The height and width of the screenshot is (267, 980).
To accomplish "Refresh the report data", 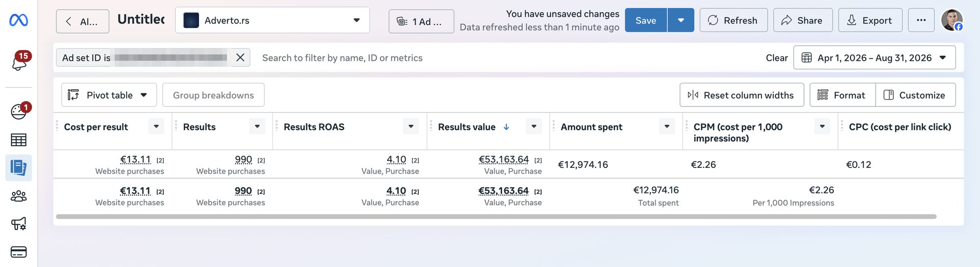I will pyautogui.click(x=734, y=20).
